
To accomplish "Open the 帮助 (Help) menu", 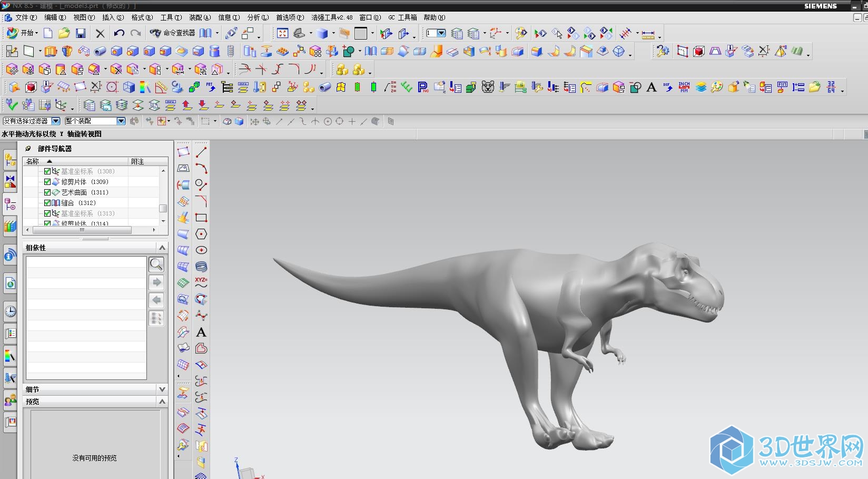I will 434,17.
